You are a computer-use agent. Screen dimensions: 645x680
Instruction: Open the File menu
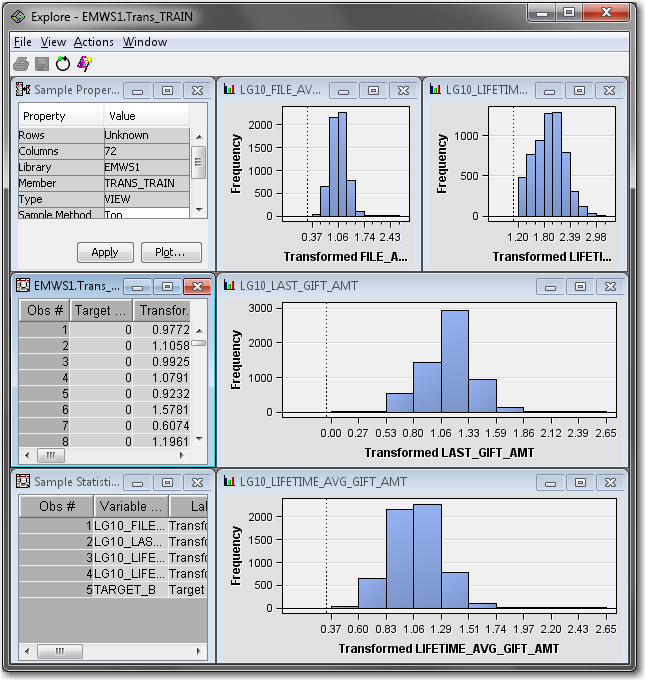pyautogui.click(x=22, y=42)
